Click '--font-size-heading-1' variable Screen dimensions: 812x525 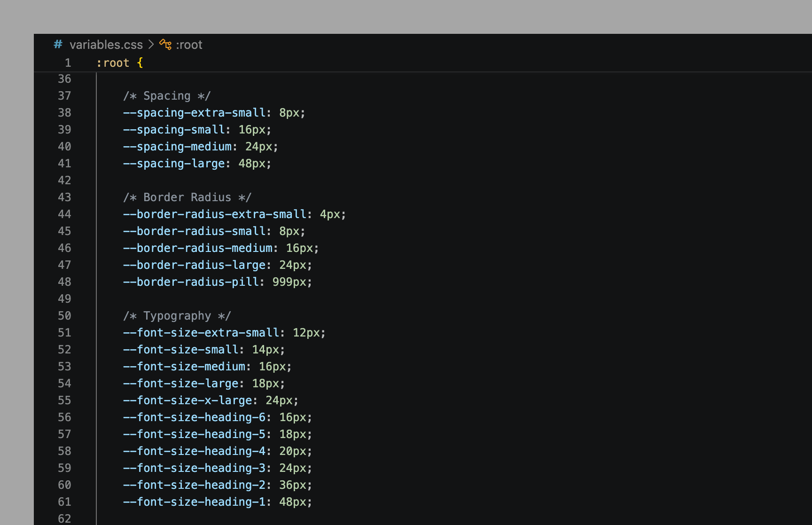[195, 502]
